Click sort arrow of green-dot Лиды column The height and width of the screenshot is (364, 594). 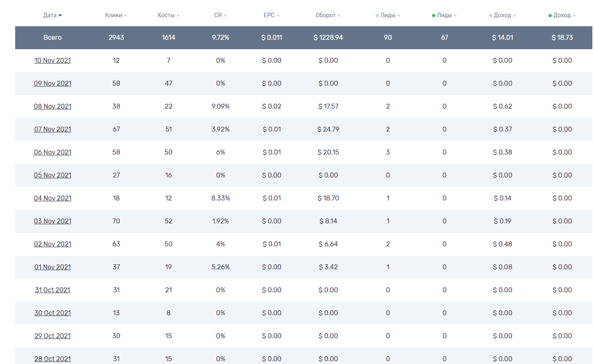tap(455, 16)
